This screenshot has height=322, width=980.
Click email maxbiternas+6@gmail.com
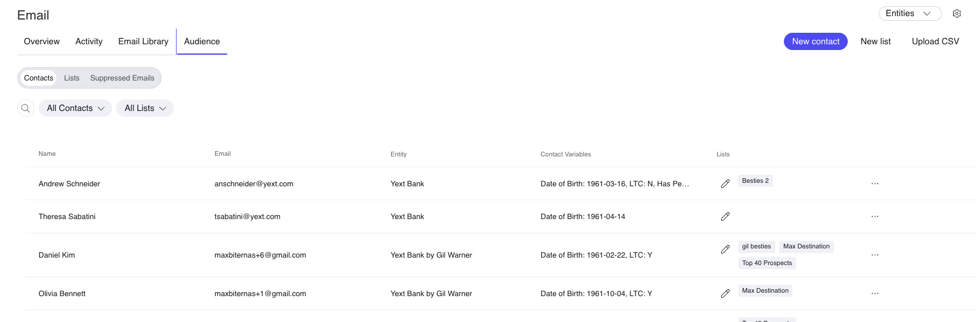pos(260,255)
